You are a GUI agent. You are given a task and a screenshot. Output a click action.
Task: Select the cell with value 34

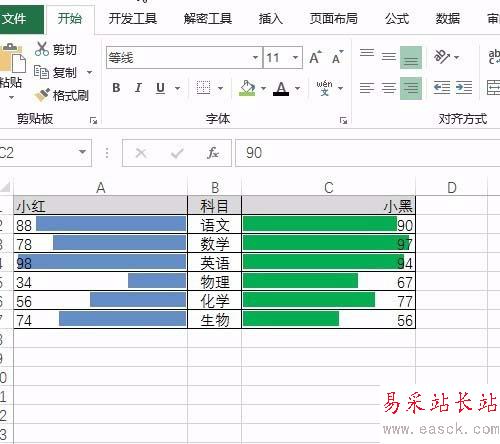click(100, 281)
